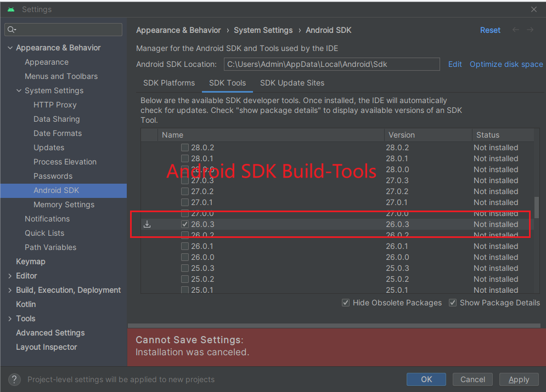The image size is (546, 392).
Task: Select HTTP Proxy settings
Action: 55,105
